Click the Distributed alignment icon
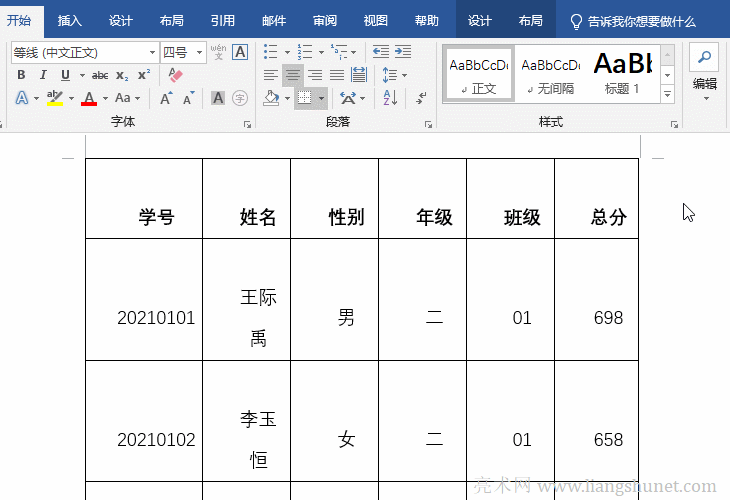This screenshot has width=730, height=500. click(359, 75)
